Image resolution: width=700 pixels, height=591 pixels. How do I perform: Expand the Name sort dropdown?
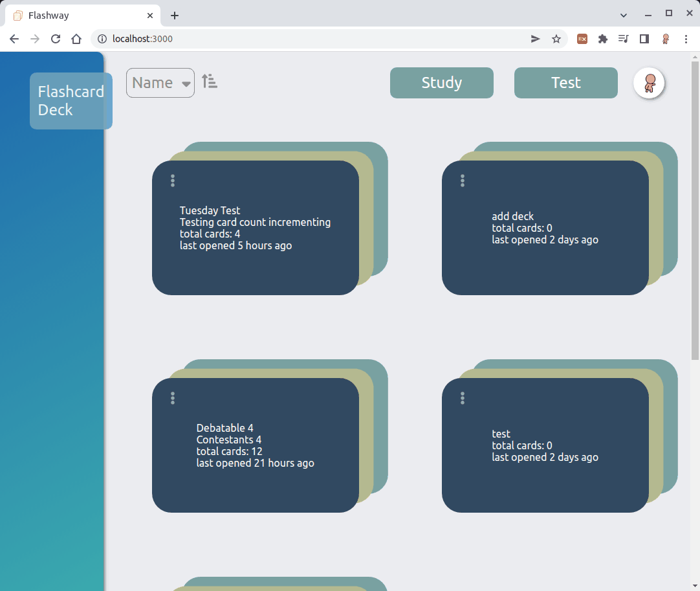pyautogui.click(x=160, y=83)
